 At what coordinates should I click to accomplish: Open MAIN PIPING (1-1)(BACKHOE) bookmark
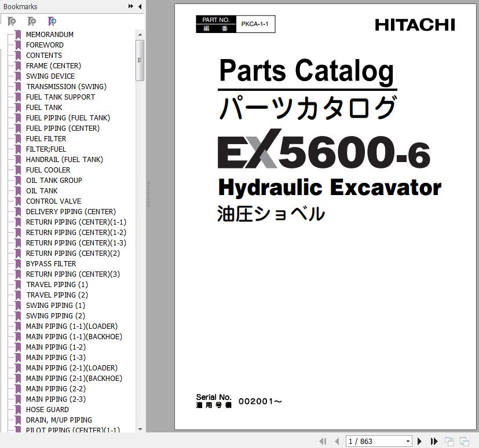(74, 337)
